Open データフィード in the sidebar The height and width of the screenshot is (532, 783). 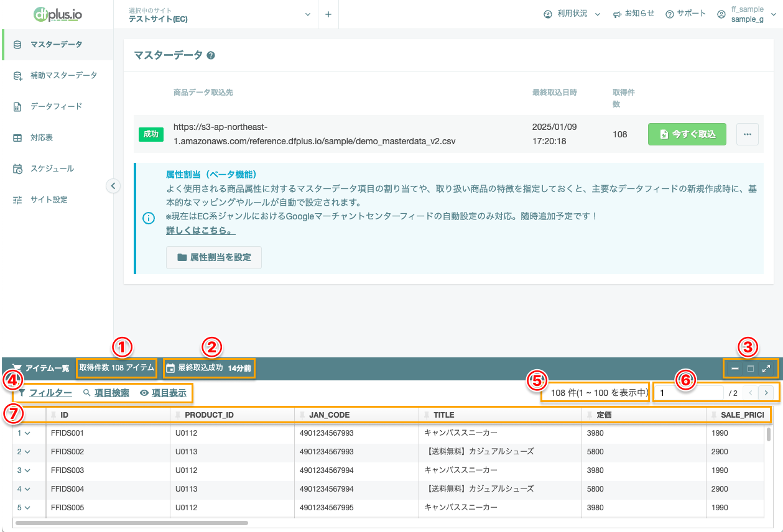57,106
